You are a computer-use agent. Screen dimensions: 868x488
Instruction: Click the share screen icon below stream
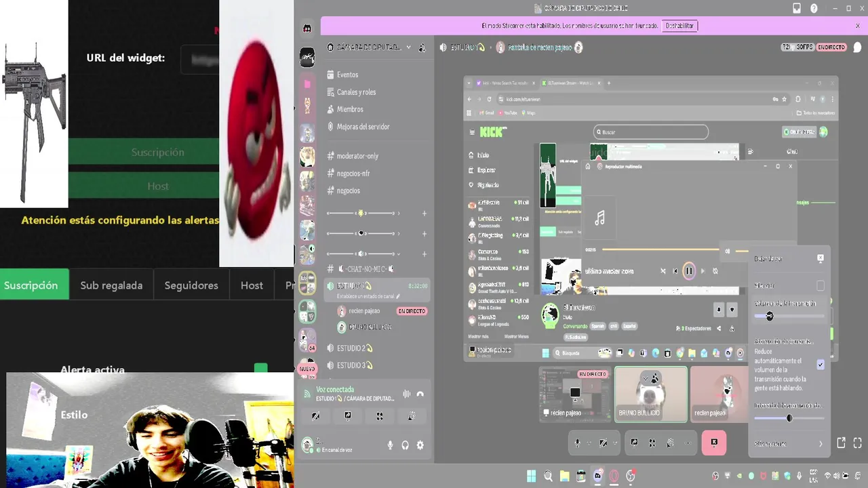(634, 443)
